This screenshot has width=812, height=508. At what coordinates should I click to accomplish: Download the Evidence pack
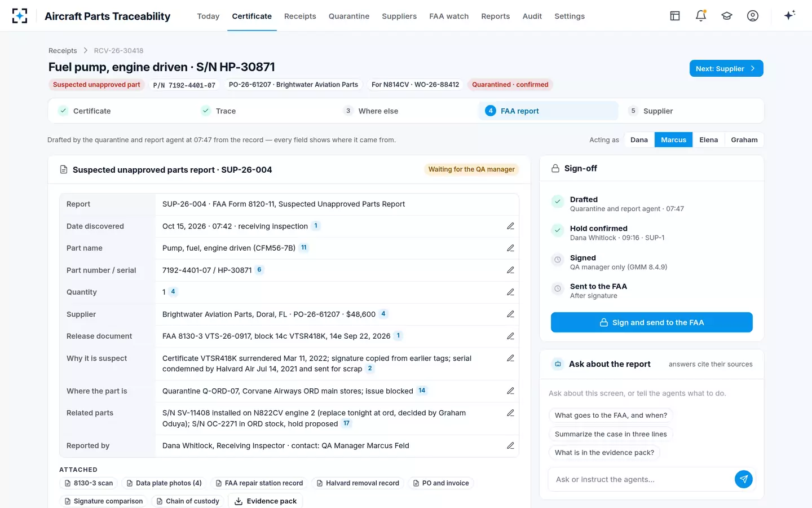(x=266, y=501)
